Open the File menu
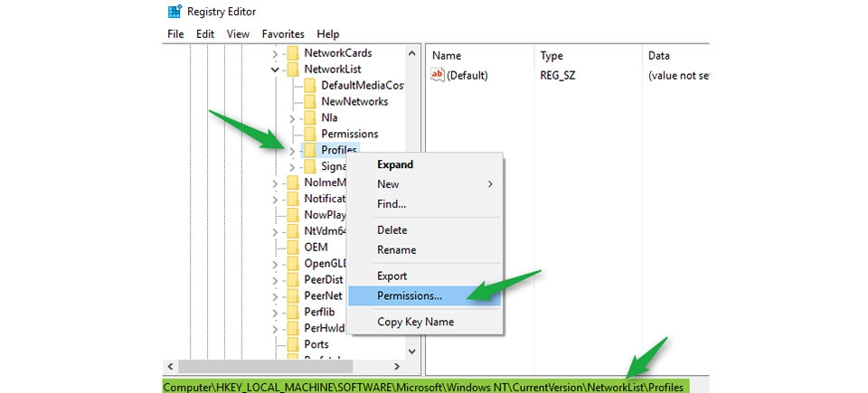 [175, 34]
